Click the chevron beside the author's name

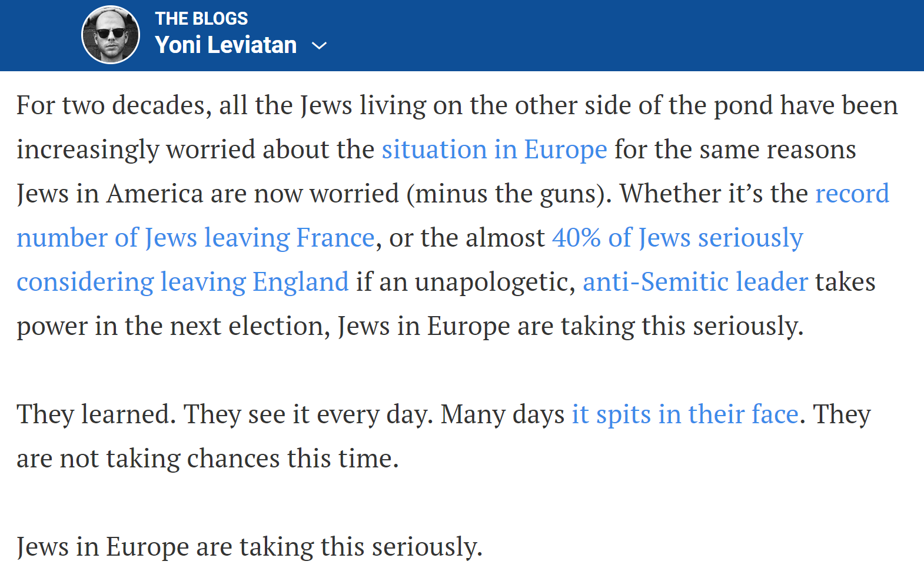tap(320, 45)
